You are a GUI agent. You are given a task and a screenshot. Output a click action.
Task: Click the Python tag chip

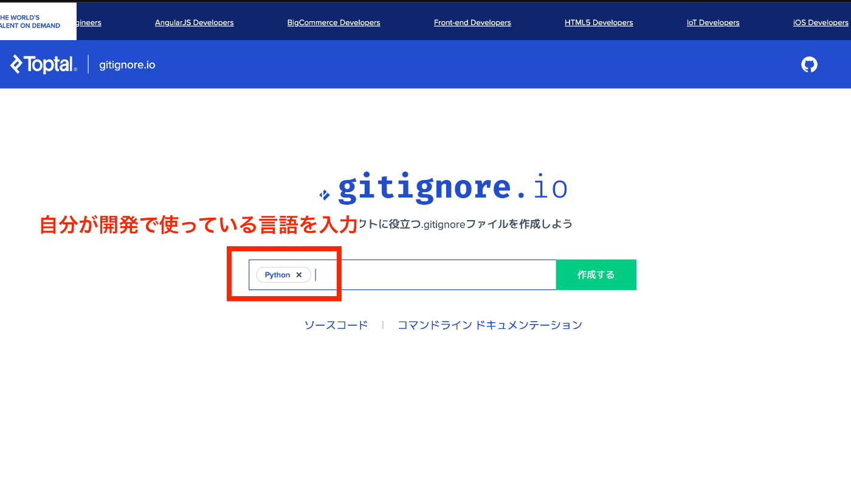click(283, 275)
